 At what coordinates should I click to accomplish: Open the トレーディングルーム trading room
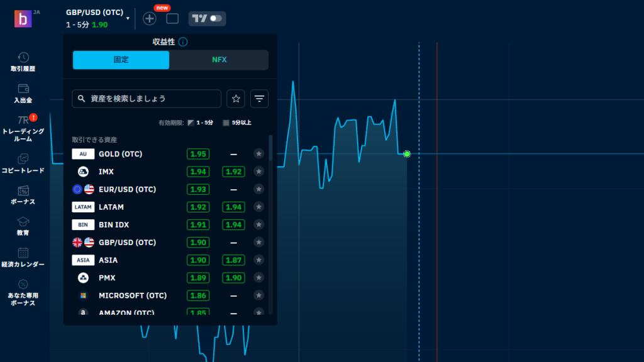tap(23, 128)
